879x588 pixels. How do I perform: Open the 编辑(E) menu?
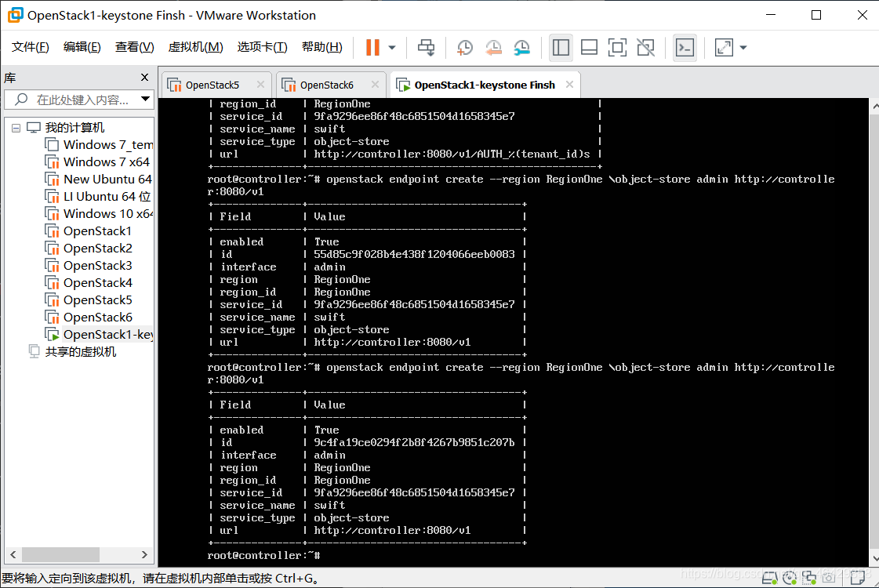click(82, 47)
